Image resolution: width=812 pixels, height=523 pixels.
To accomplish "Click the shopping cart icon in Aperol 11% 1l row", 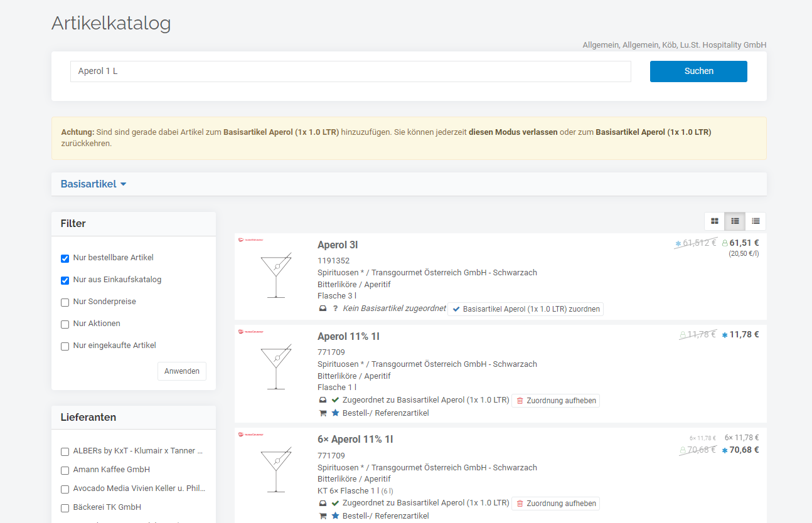I will tap(323, 413).
